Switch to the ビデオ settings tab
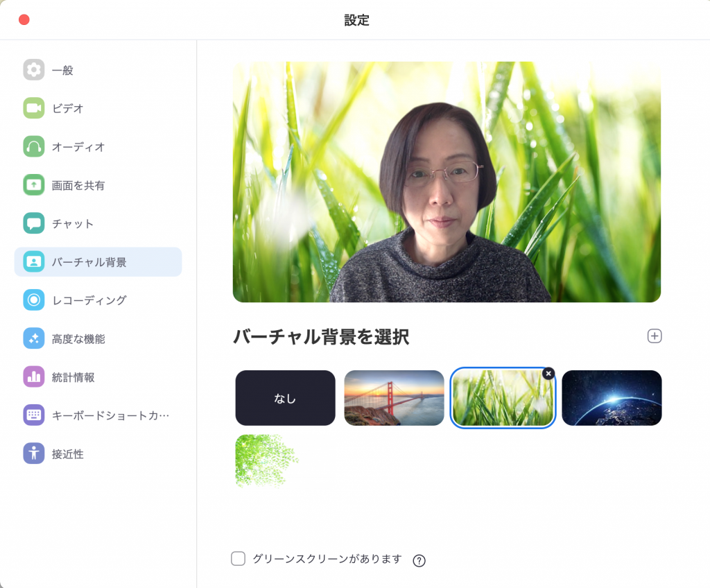The width and height of the screenshot is (710, 588). [x=98, y=108]
